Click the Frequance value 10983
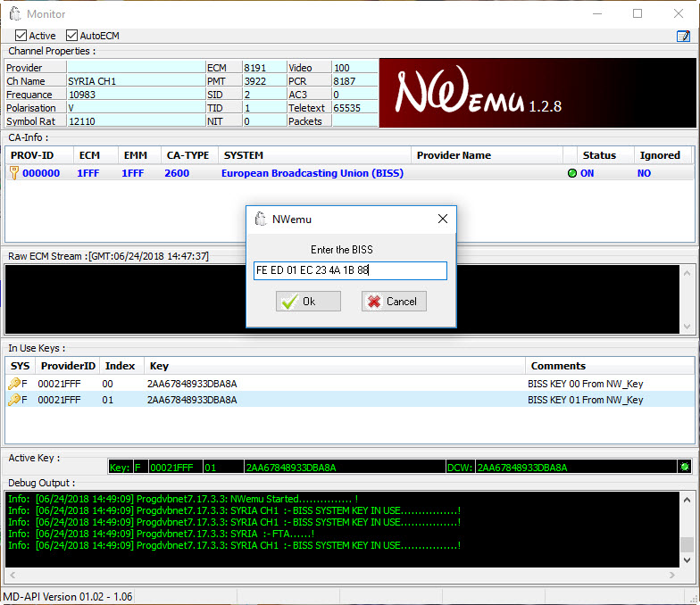The image size is (700, 605). pyautogui.click(x=136, y=95)
